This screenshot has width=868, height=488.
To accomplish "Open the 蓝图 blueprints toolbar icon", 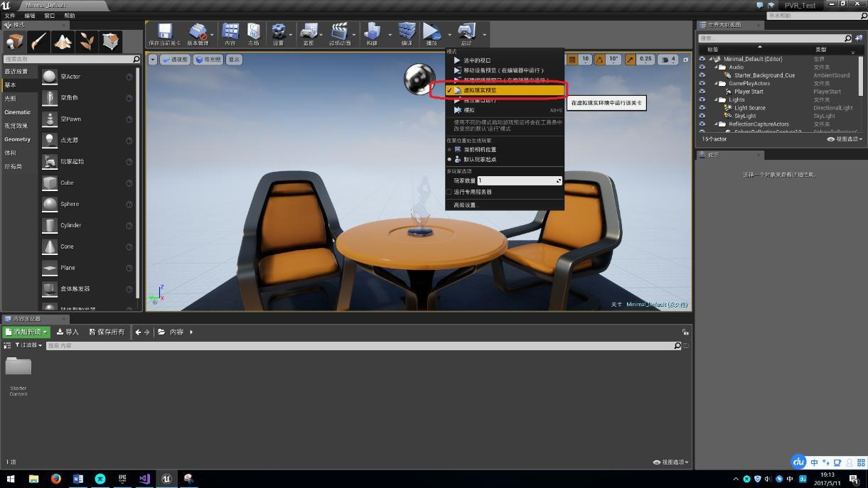I will point(309,31).
